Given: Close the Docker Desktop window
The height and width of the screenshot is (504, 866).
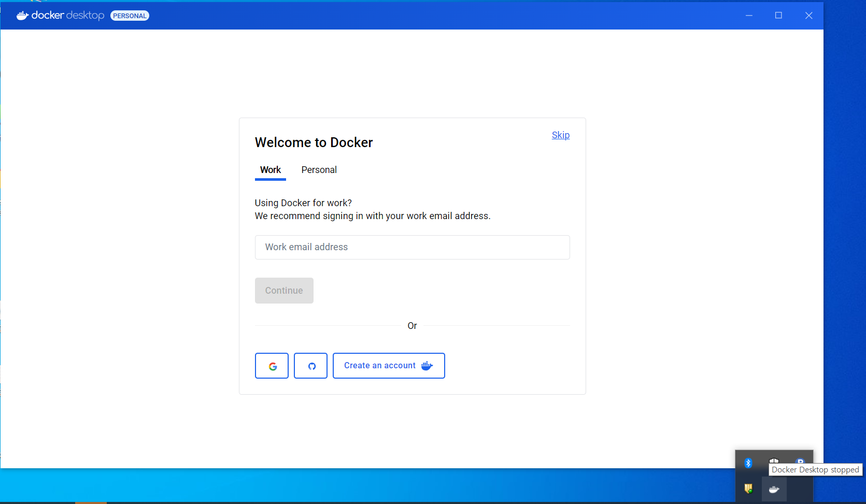Looking at the screenshot, I should tap(808, 16).
